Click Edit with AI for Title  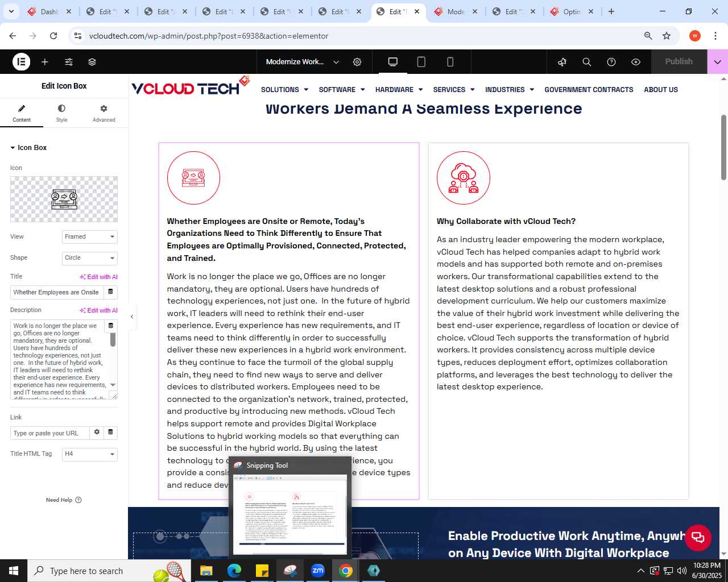(98, 277)
